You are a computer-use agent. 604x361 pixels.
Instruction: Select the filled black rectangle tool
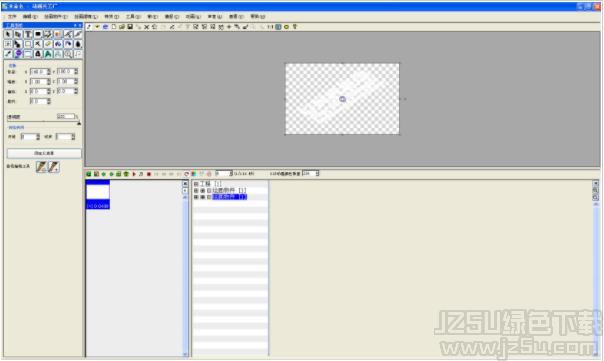[x=38, y=34]
